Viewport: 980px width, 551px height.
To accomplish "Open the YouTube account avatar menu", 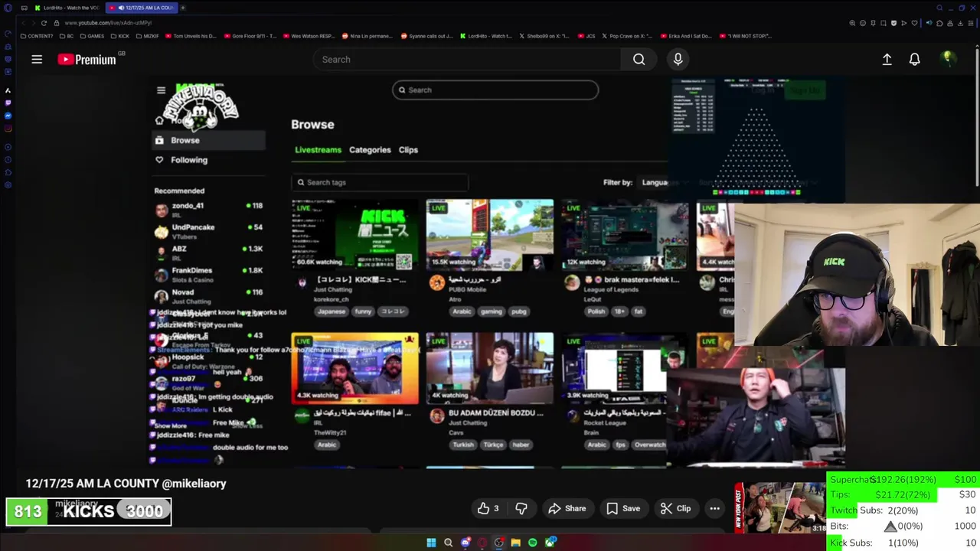I will [948, 59].
